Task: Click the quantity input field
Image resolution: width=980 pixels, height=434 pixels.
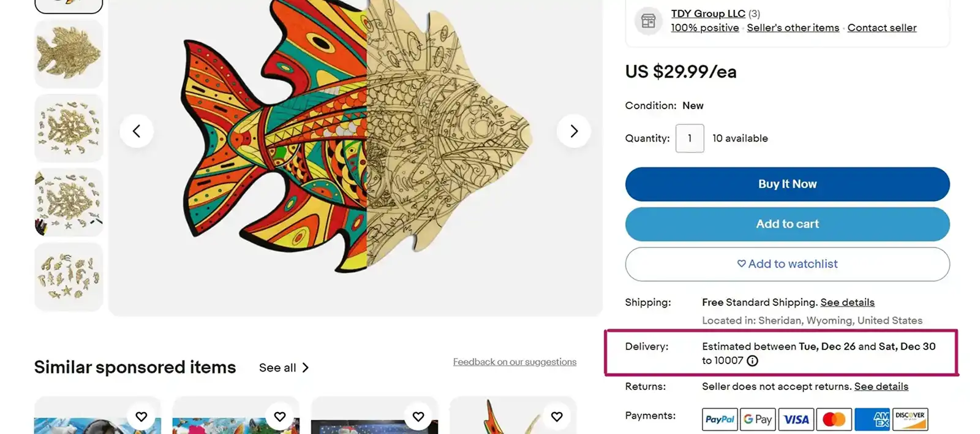Action: tap(690, 138)
